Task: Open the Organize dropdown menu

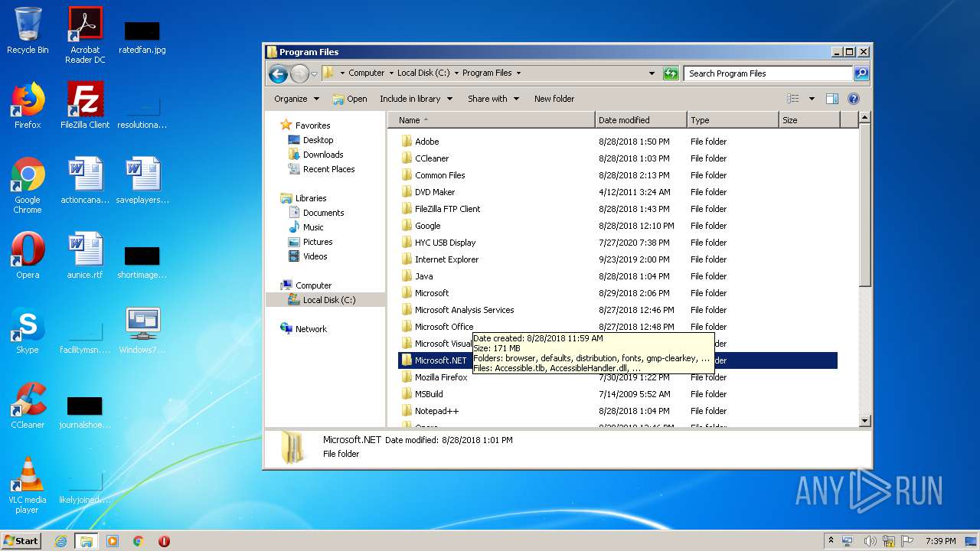Action: tap(296, 99)
